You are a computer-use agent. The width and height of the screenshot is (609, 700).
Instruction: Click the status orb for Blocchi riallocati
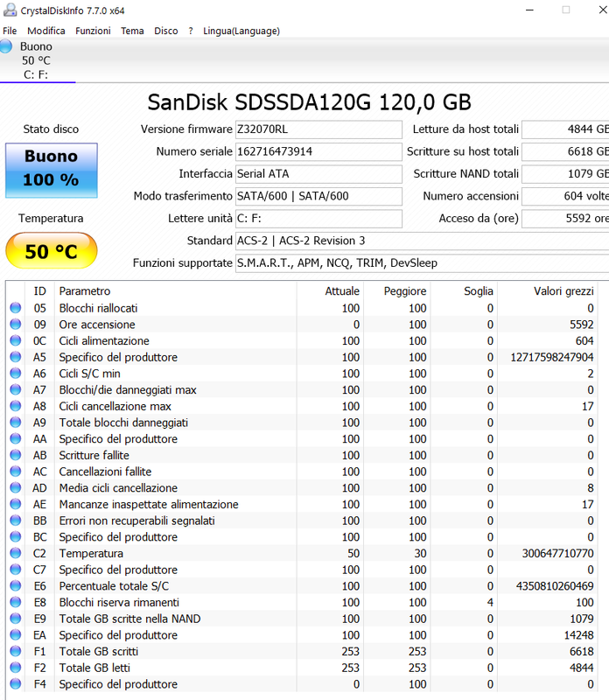16,308
